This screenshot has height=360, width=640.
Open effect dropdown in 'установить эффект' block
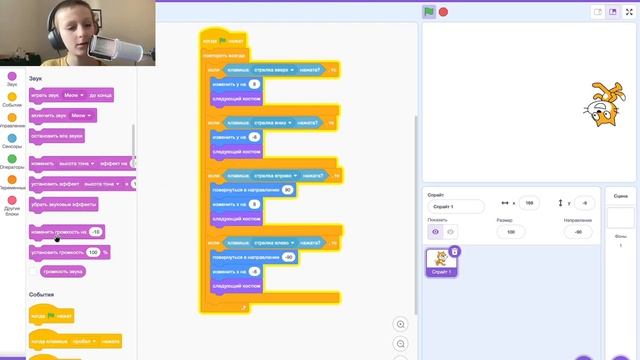tap(102, 184)
